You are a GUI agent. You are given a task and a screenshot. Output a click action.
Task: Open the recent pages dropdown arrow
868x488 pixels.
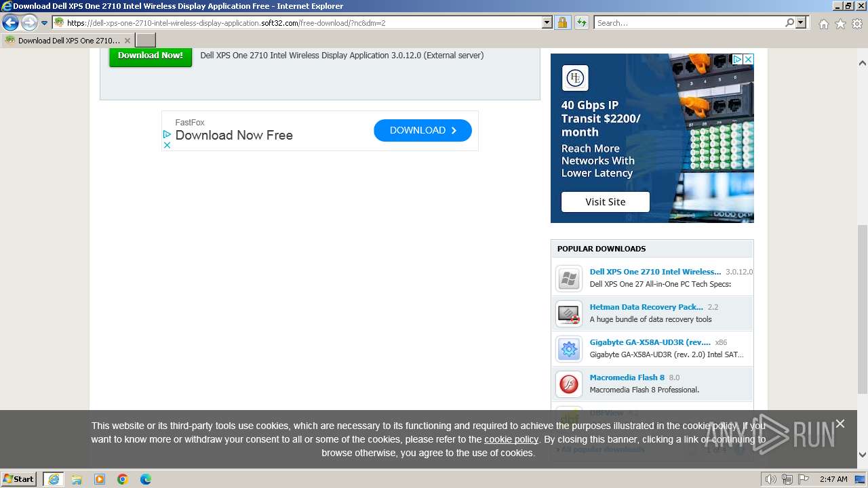(45, 23)
